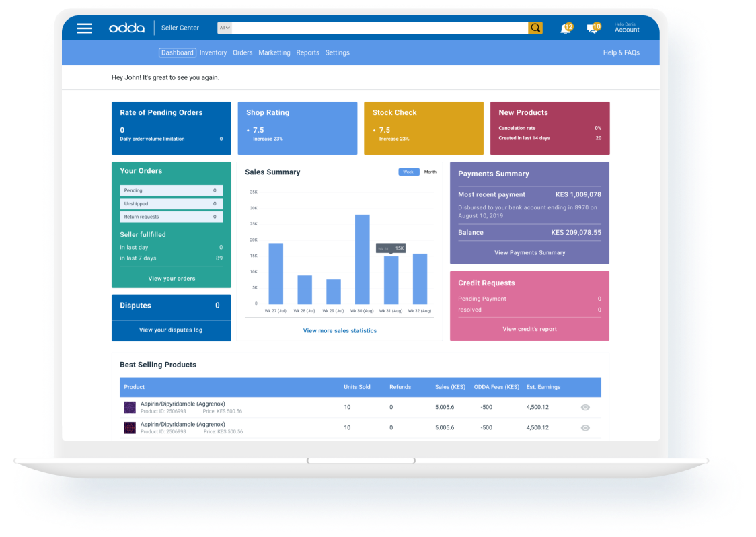
Task: Open the Inventory menu item
Action: (x=213, y=52)
